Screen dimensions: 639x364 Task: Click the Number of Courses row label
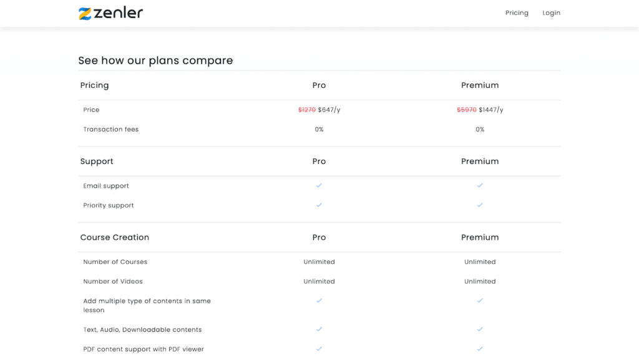(x=115, y=262)
